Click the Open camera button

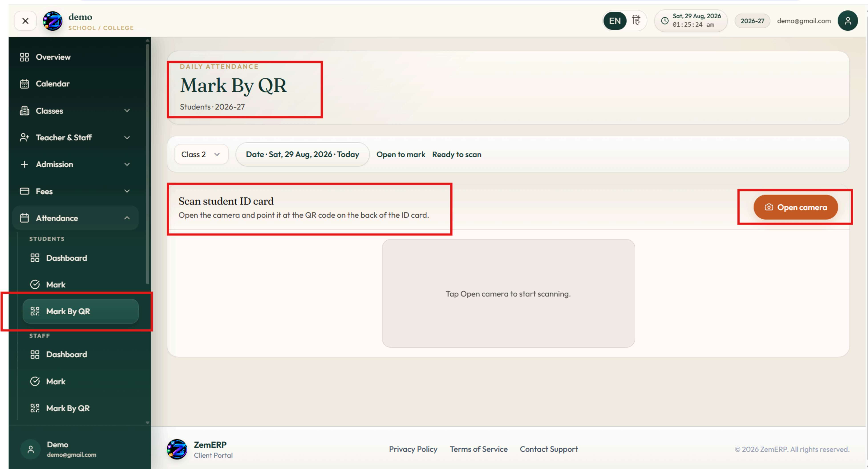point(795,207)
